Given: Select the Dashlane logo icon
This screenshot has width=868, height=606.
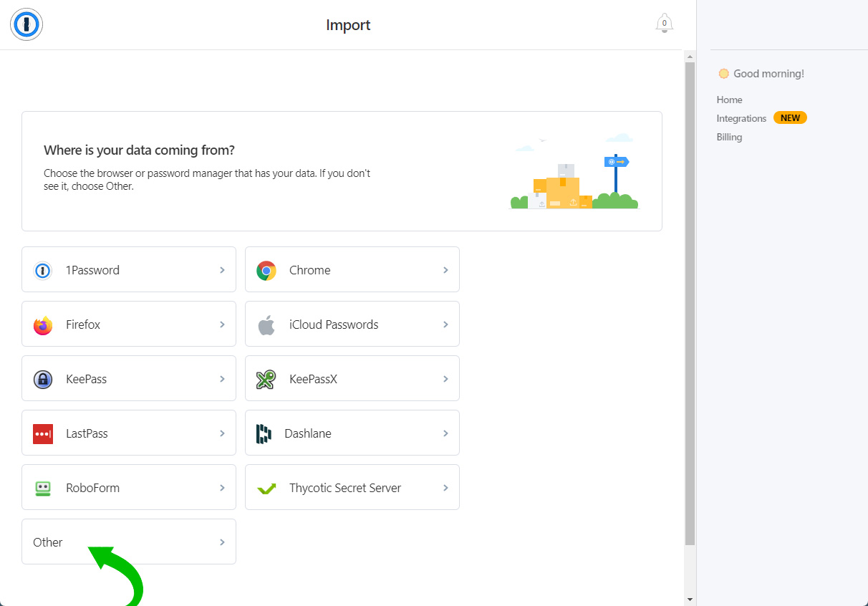Looking at the screenshot, I should pyautogui.click(x=264, y=433).
